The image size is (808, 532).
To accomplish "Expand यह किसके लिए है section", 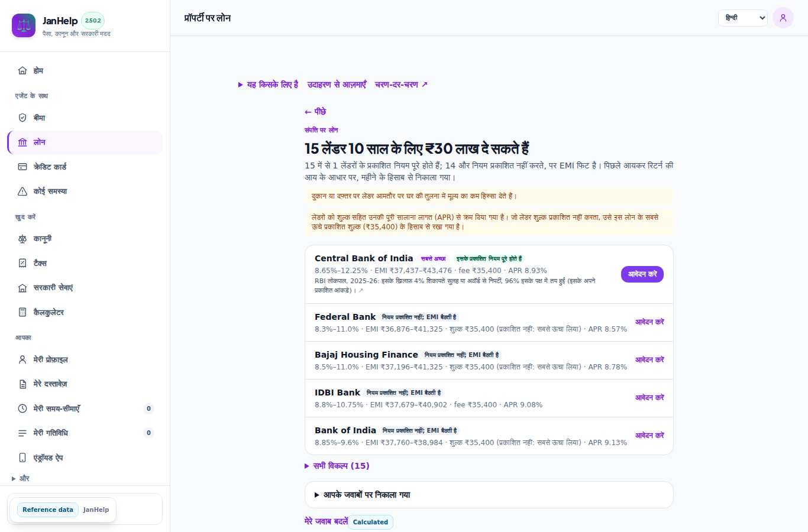I will coord(268,85).
